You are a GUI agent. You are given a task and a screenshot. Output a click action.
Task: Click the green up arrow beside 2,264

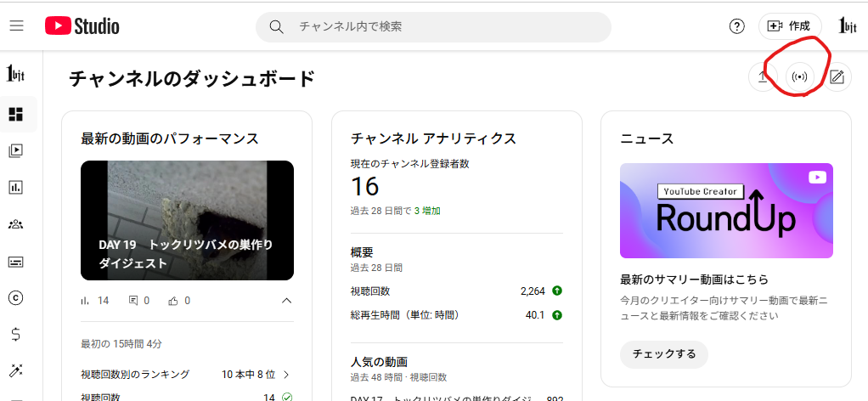click(x=557, y=291)
